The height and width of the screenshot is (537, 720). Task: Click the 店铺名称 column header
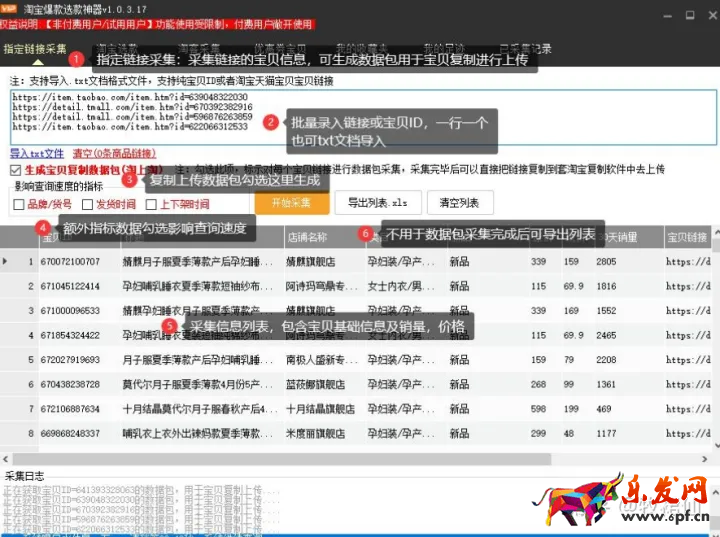[308, 238]
